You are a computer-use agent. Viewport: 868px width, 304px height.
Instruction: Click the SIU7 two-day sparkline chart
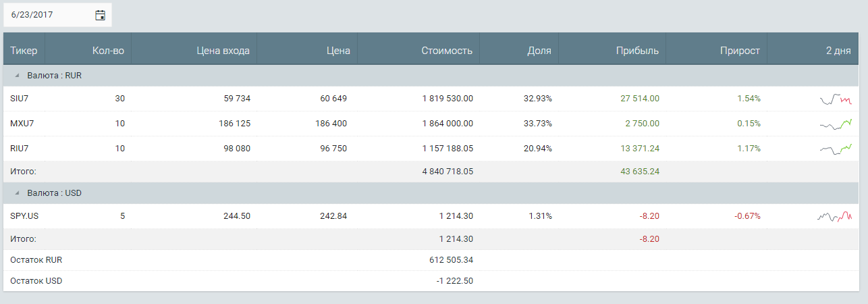[836, 99]
